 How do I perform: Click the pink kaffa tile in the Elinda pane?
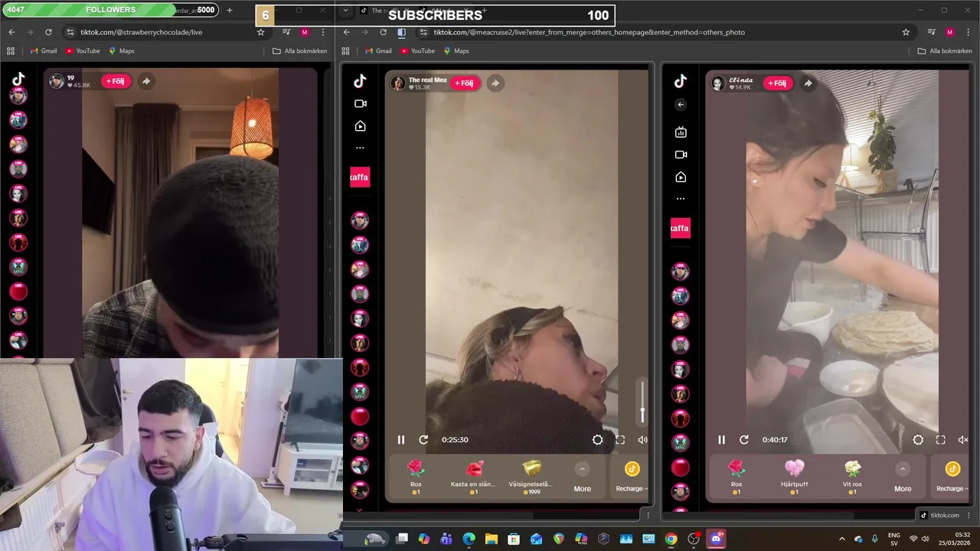click(x=681, y=228)
